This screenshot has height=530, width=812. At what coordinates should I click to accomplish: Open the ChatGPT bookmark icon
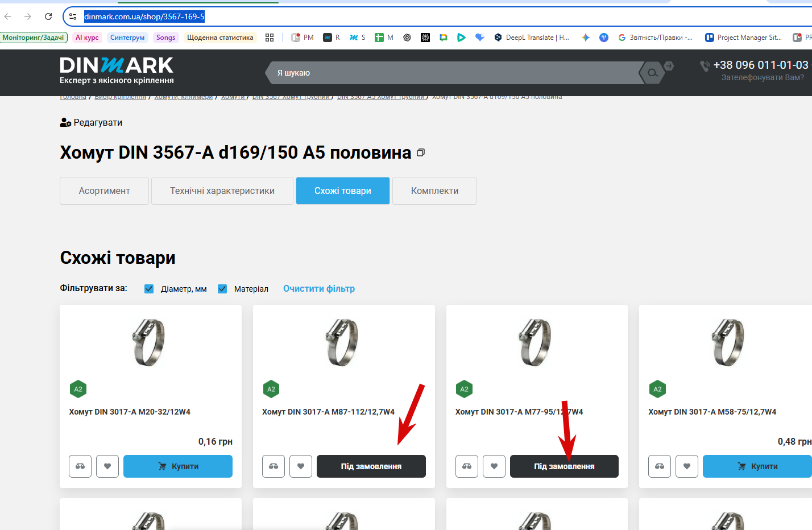click(x=407, y=38)
